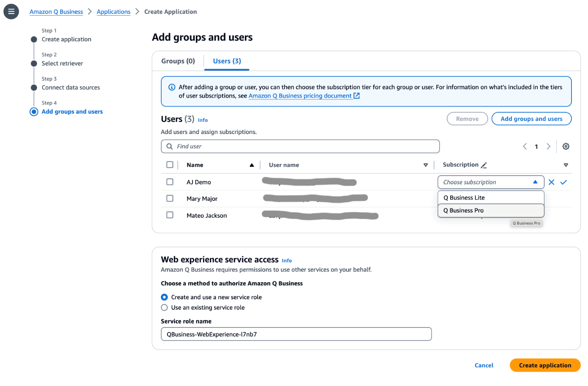Select the AJ Demo row checkbox
Image resolution: width=588 pixels, height=386 pixels.
point(170,182)
